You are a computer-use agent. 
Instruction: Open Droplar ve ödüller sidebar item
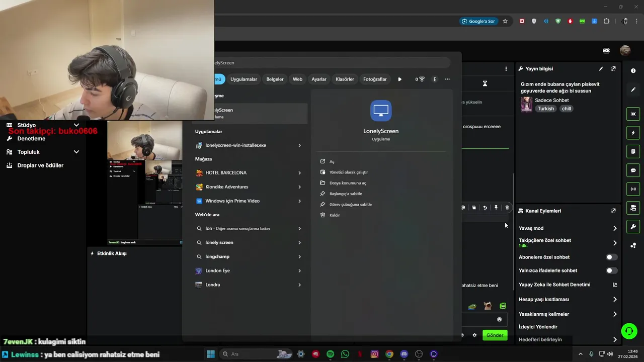[40, 165]
